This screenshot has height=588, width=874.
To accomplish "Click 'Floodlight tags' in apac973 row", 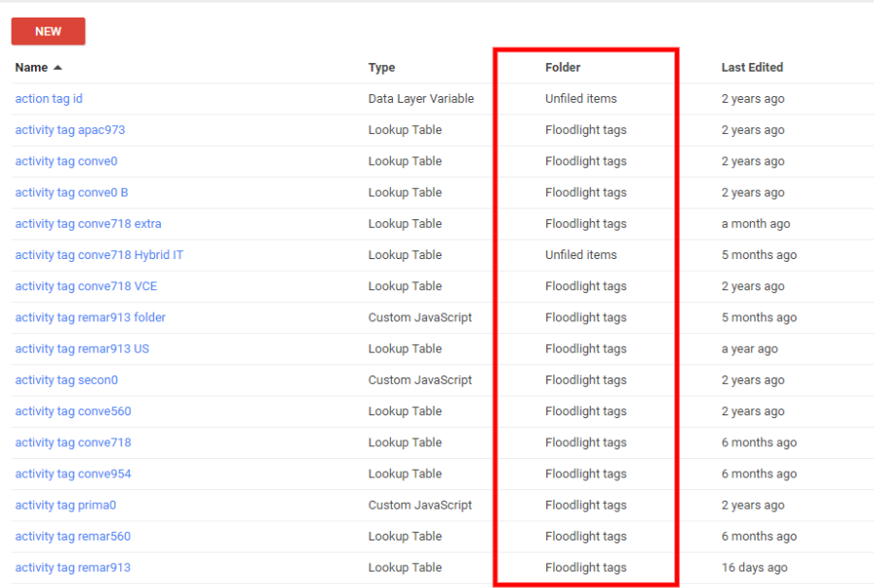I will coord(586,130).
